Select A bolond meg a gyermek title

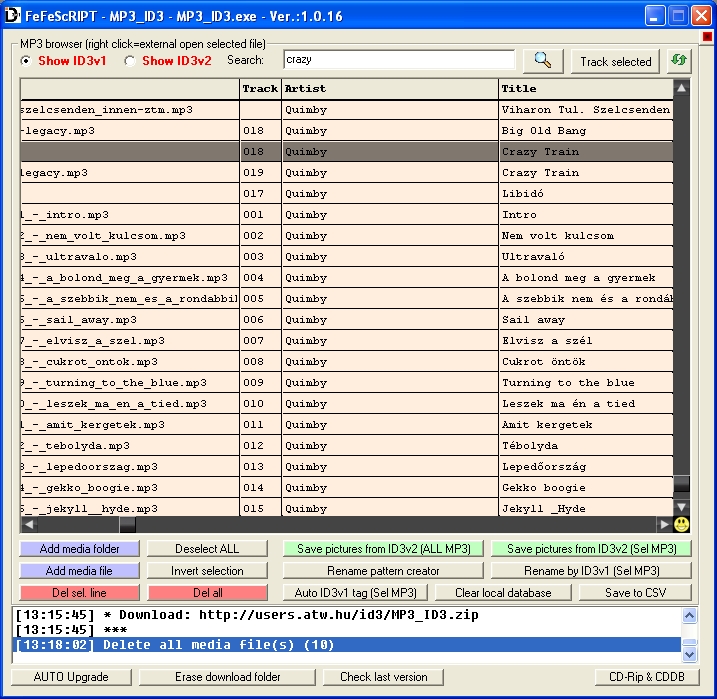(586, 278)
